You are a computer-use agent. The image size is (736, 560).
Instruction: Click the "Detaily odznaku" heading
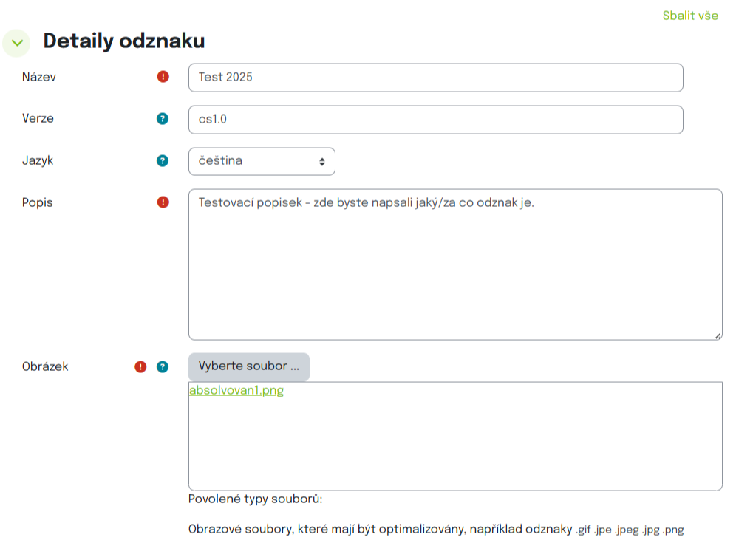click(x=123, y=41)
